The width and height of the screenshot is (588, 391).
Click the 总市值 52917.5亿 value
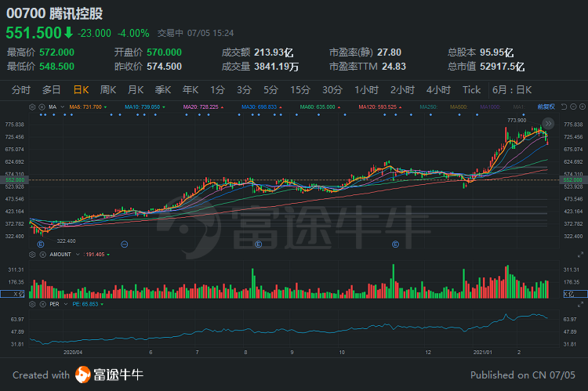click(x=502, y=67)
